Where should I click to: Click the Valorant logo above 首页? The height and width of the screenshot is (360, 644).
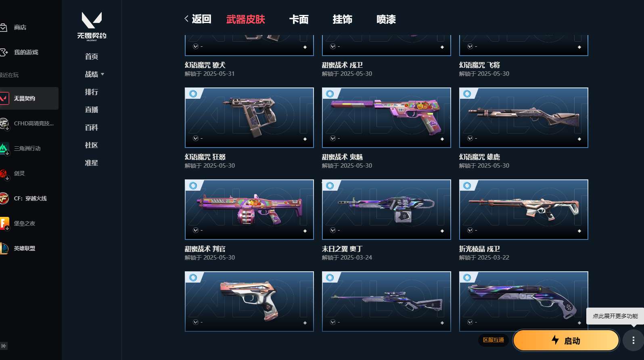click(92, 25)
